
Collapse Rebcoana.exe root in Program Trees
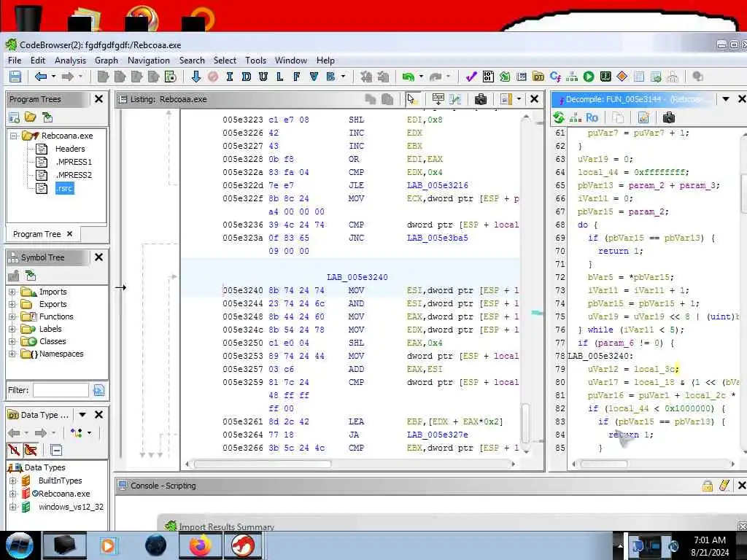coord(14,136)
